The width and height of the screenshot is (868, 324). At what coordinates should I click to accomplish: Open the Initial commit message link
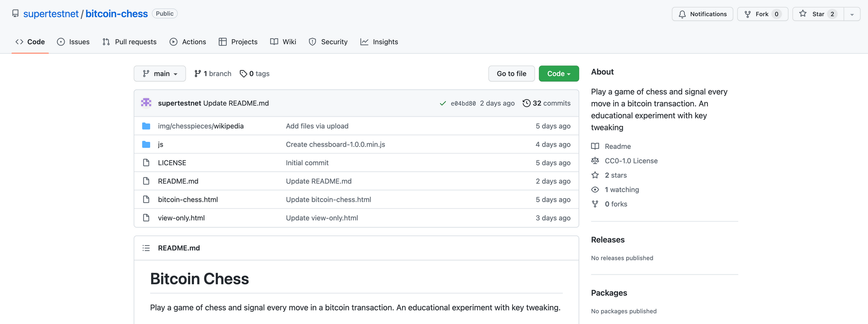[307, 163]
